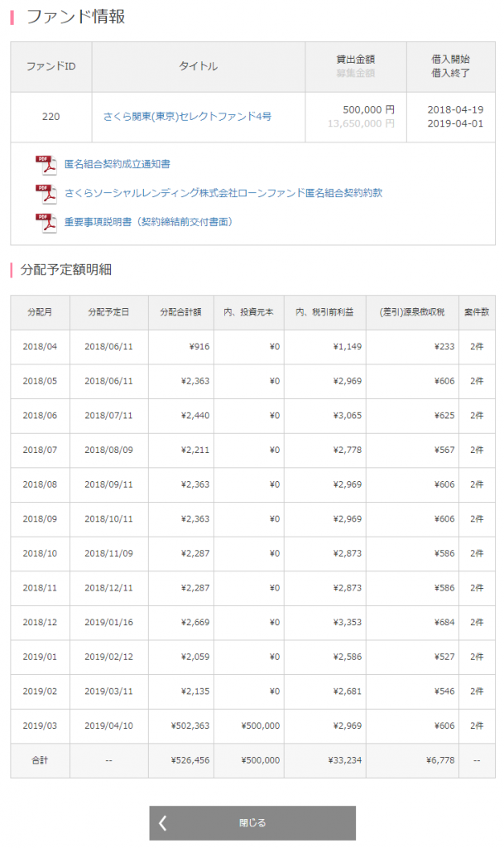
Task: Click the ファンドID column header
Action: [x=48, y=66]
